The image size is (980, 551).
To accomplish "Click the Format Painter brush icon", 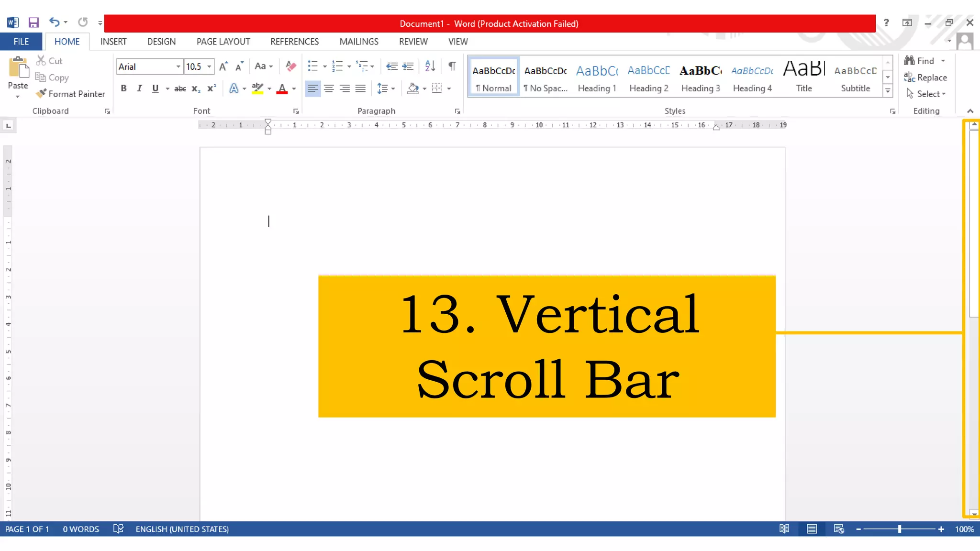I will pyautogui.click(x=41, y=94).
